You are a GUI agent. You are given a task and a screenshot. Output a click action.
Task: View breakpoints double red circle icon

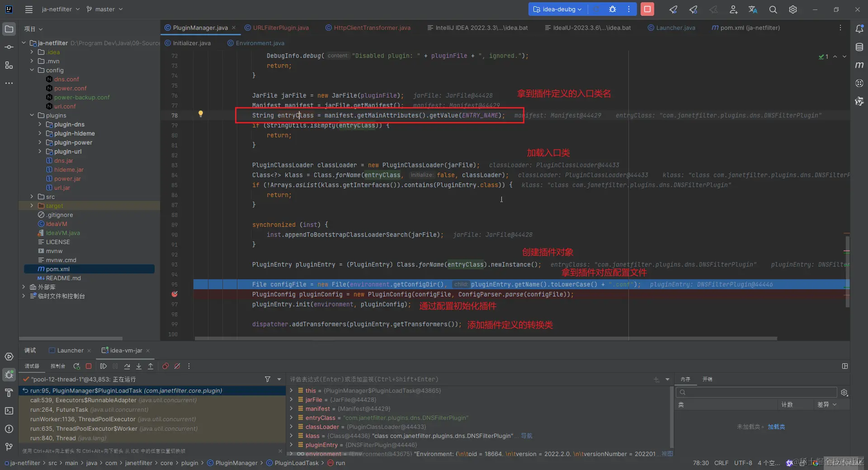pyautogui.click(x=165, y=366)
